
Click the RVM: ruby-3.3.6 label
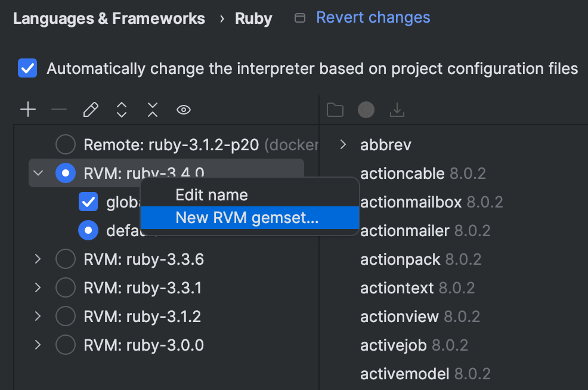(144, 259)
